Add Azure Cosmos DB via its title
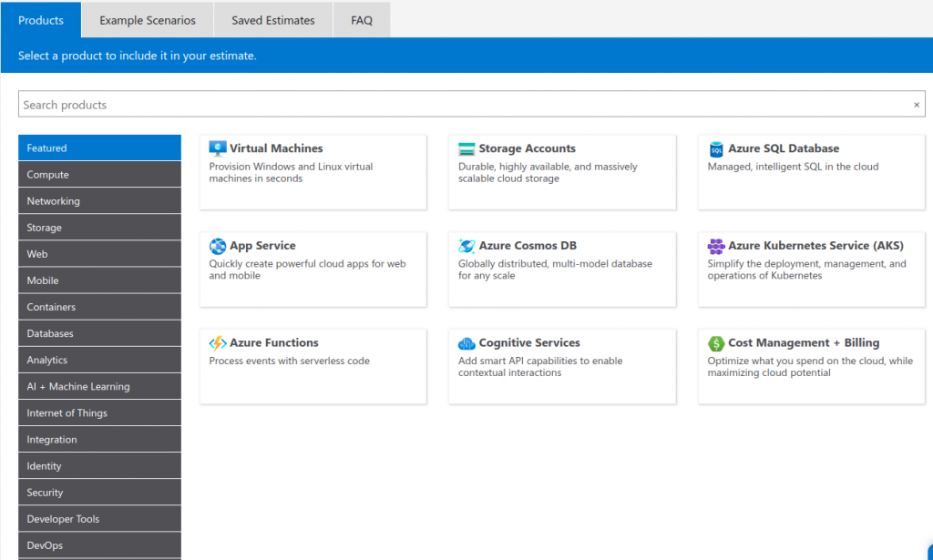This screenshot has height=560, width=933. click(x=528, y=246)
